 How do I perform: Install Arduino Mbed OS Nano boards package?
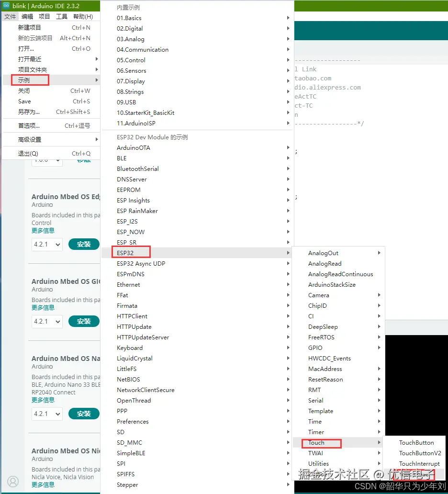coord(84,414)
